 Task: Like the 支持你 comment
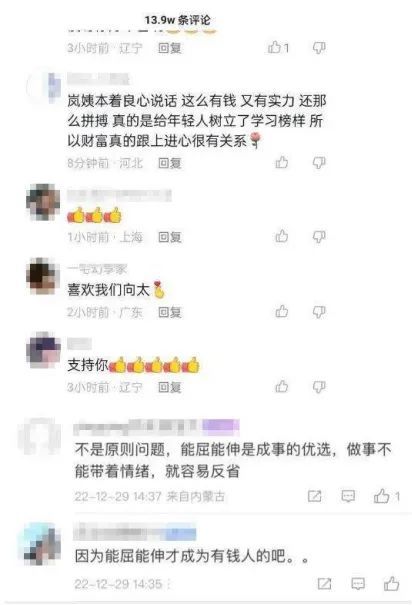pyautogui.click(x=282, y=386)
